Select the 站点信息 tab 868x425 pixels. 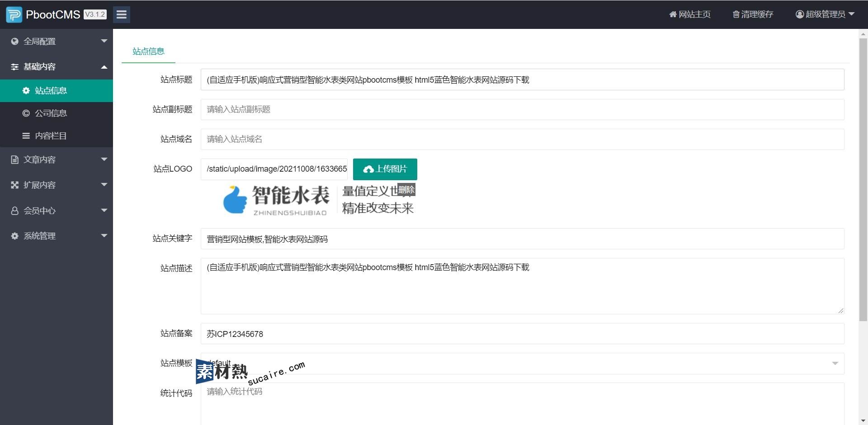[x=148, y=51]
